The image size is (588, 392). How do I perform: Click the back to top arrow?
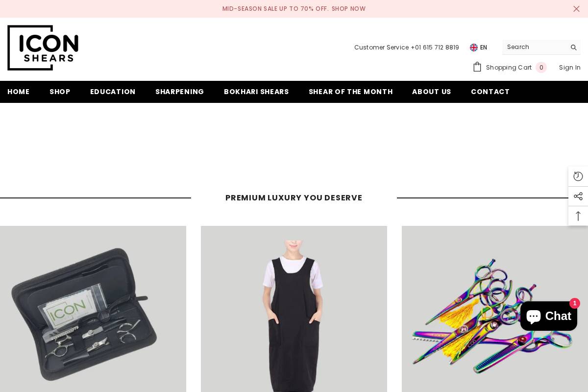[578, 216]
